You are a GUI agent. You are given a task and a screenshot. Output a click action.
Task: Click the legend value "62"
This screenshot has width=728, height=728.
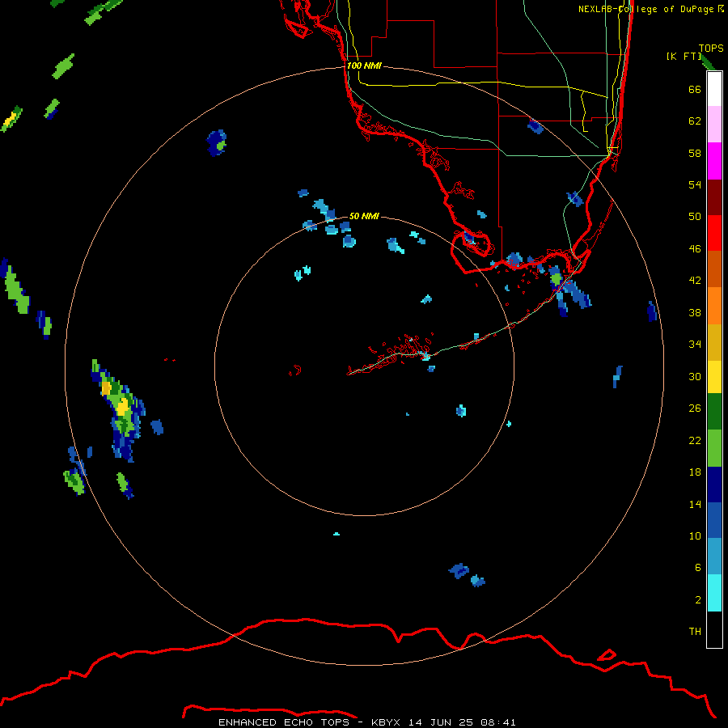click(x=695, y=121)
